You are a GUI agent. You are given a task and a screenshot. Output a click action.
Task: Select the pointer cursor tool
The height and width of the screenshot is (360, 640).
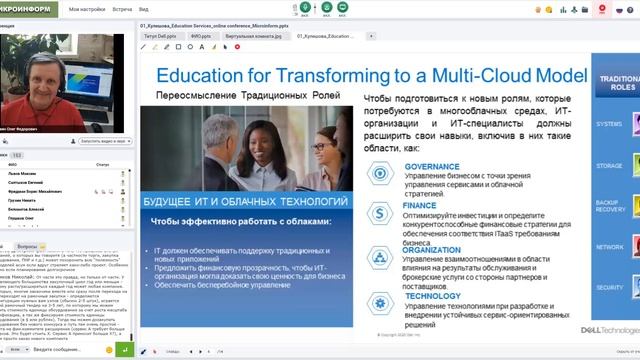(225, 47)
